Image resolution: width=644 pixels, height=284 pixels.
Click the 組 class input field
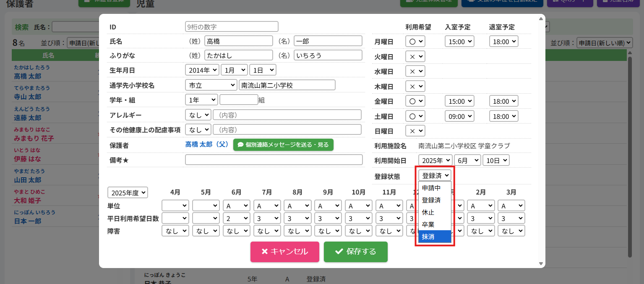[x=238, y=100]
